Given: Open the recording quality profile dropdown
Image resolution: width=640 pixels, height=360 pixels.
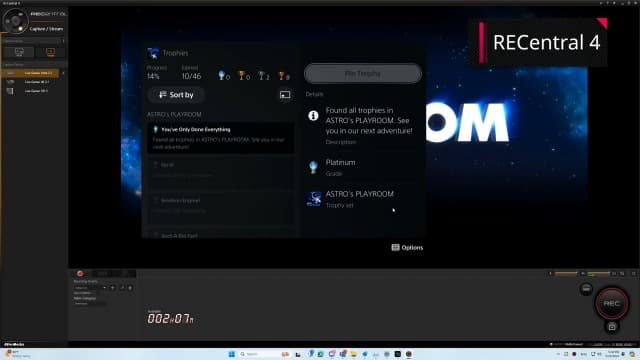Looking at the screenshot, I should (x=90, y=288).
